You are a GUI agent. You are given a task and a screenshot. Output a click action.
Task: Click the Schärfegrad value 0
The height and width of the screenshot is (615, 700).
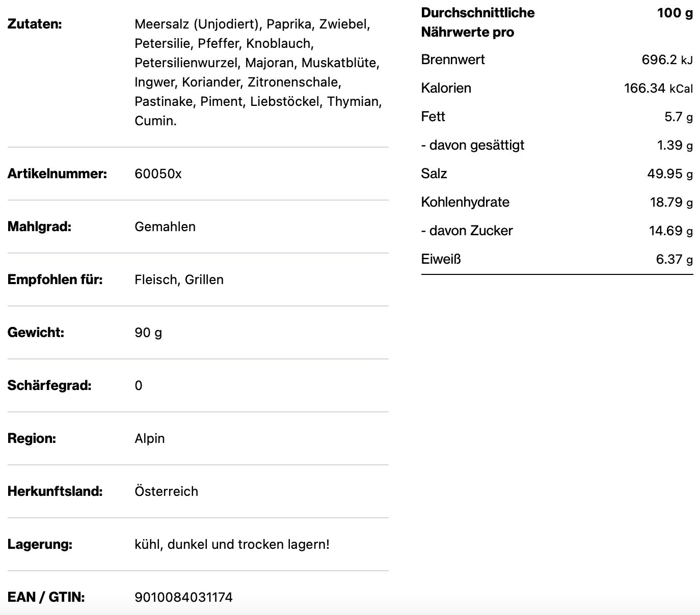pyautogui.click(x=139, y=386)
